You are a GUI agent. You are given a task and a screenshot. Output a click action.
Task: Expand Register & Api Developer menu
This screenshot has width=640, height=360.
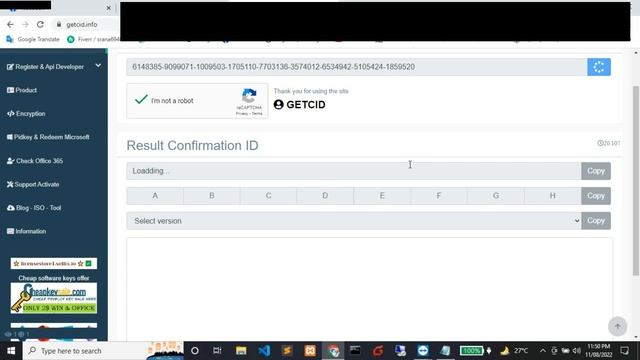point(53,67)
